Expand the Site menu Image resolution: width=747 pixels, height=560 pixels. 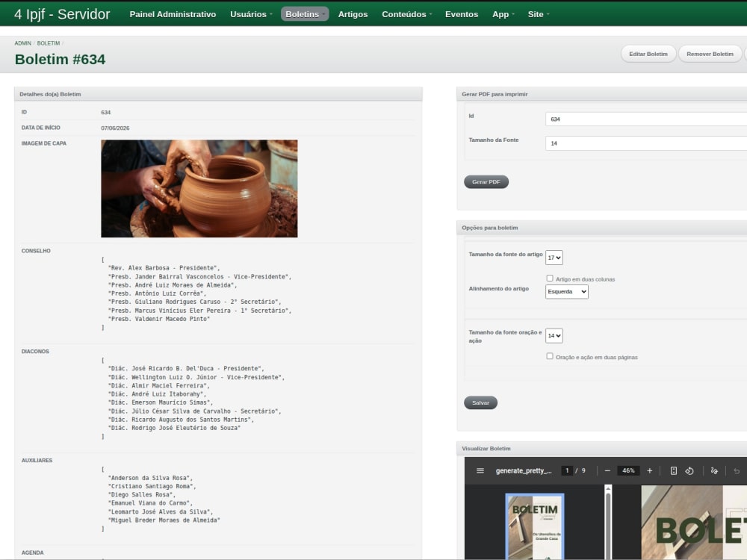(x=539, y=14)
